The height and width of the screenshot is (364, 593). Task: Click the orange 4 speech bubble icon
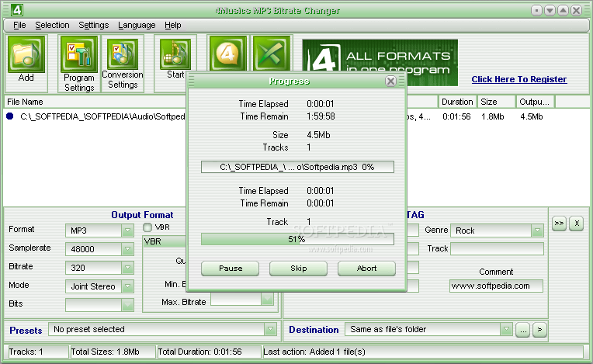pos(227,54)
